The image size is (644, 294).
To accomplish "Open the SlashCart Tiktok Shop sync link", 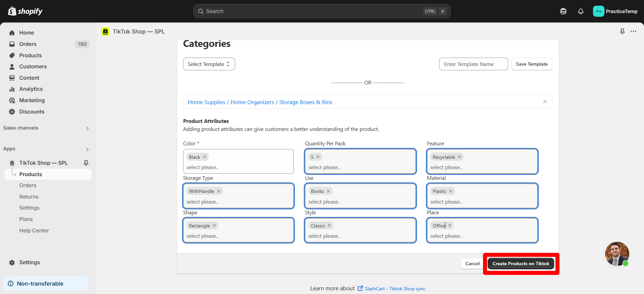I will 395,289.
